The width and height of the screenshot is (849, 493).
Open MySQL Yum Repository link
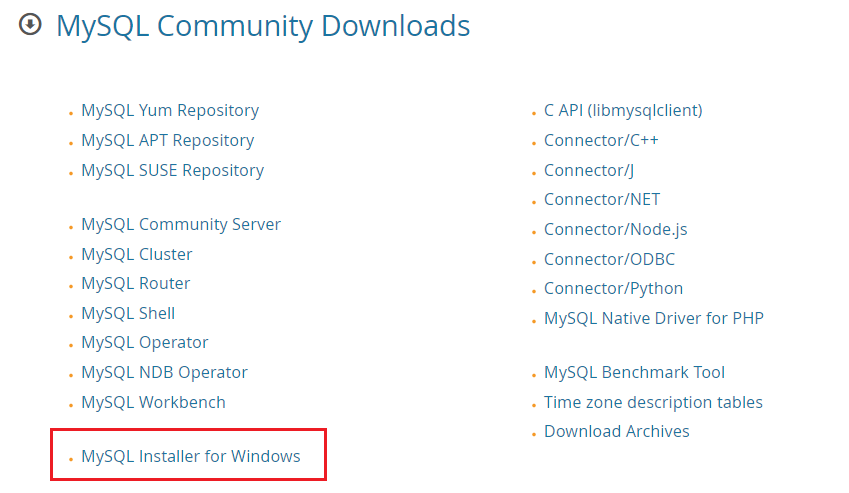pyautogui.click(x=170, y=111)
